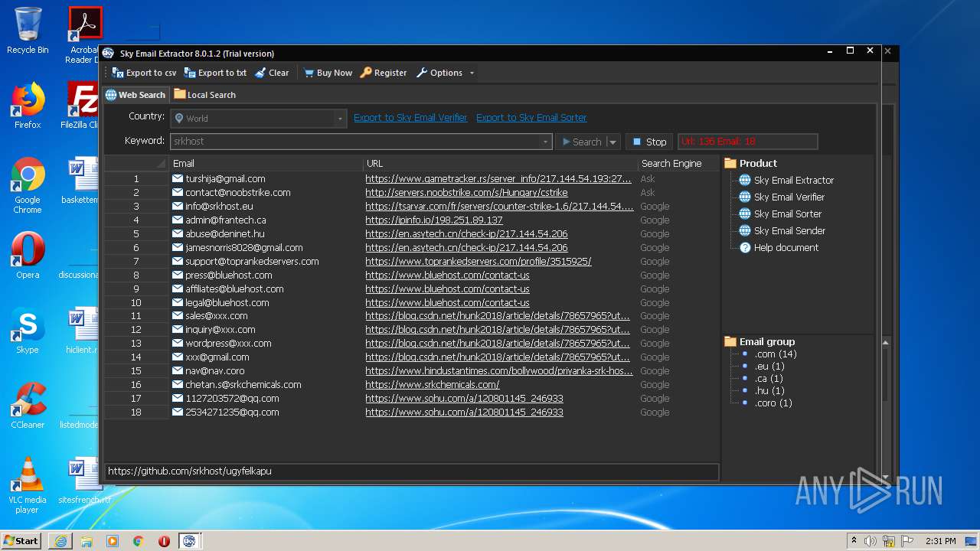The height and width of the screenshot is (551, 980).
Task: Clear the results list
Action: tap(272, 73)
